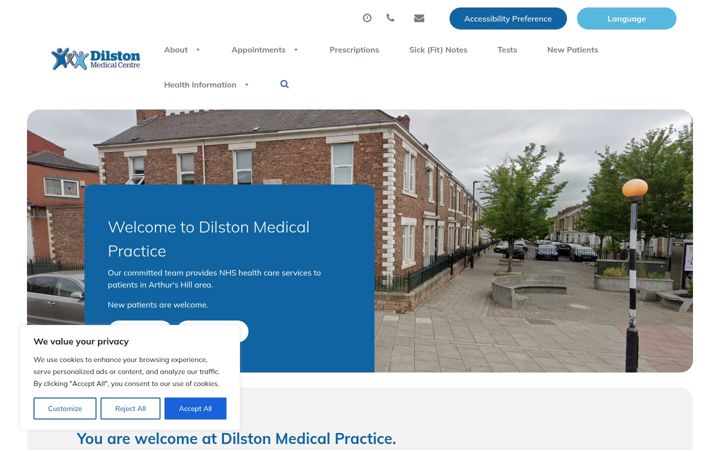Expand the Health Information menu
Viewport: 720px width, 450px height.
206,84
